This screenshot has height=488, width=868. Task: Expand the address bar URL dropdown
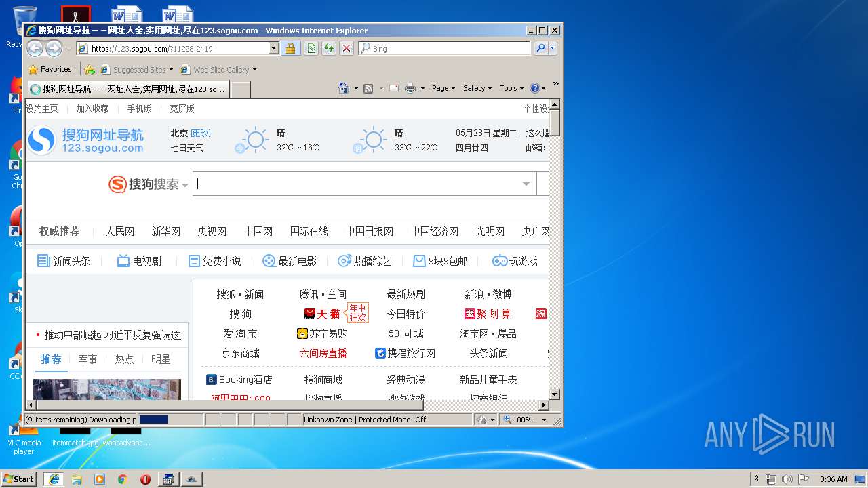point(274,48)
